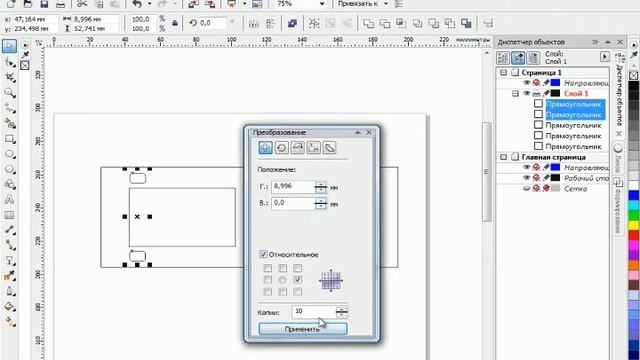Select top-left anchor point checkbox

tap(268, 268)
